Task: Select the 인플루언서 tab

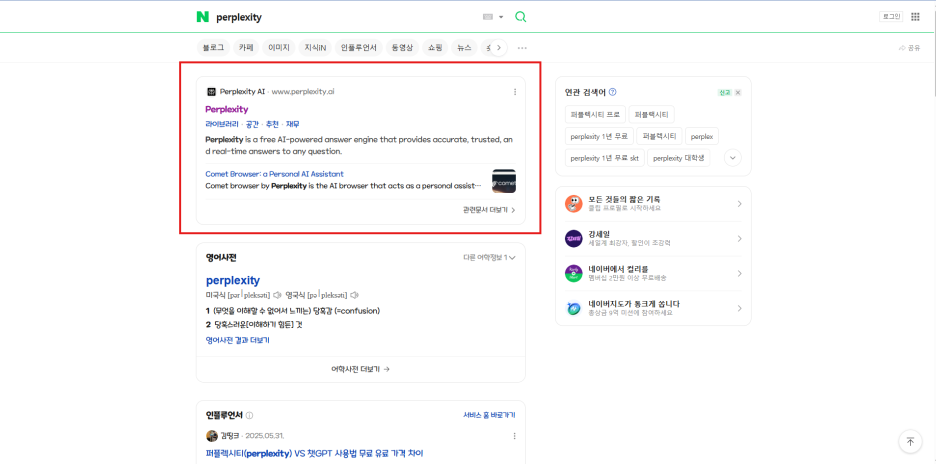Action: coord(359,48)
